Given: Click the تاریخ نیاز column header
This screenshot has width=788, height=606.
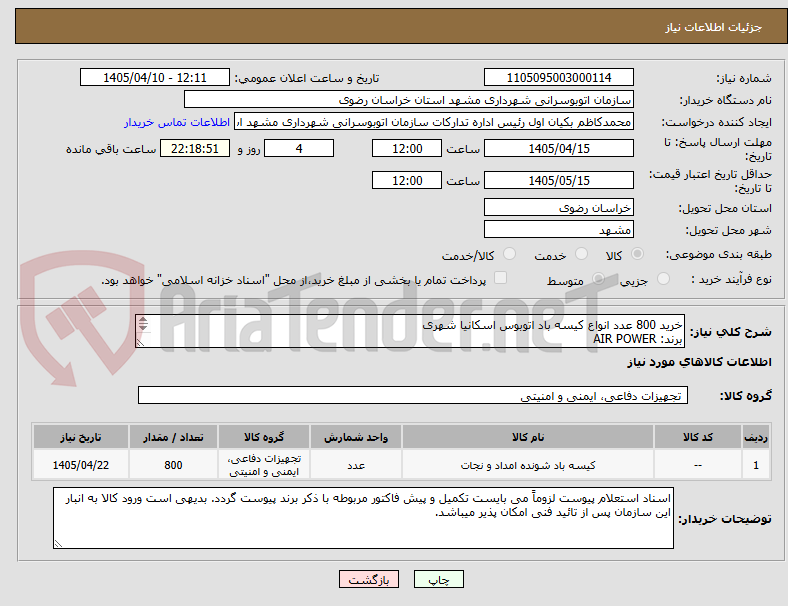Looking at the screenshot, I should 81,437.
